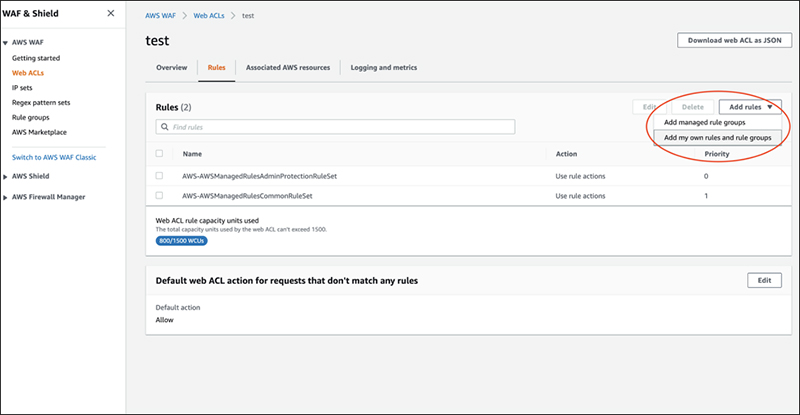
Task: Open the Add rules dropdown
Action: [x=749, y=106]
